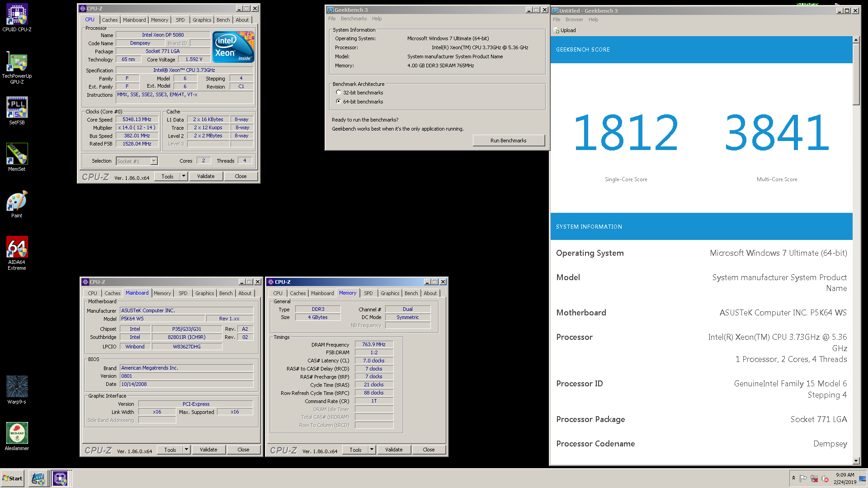Launch the TechPowerUp GPU-Z desktop icon
This screenshot has height=488, width=868.
(x=17, y=67)
